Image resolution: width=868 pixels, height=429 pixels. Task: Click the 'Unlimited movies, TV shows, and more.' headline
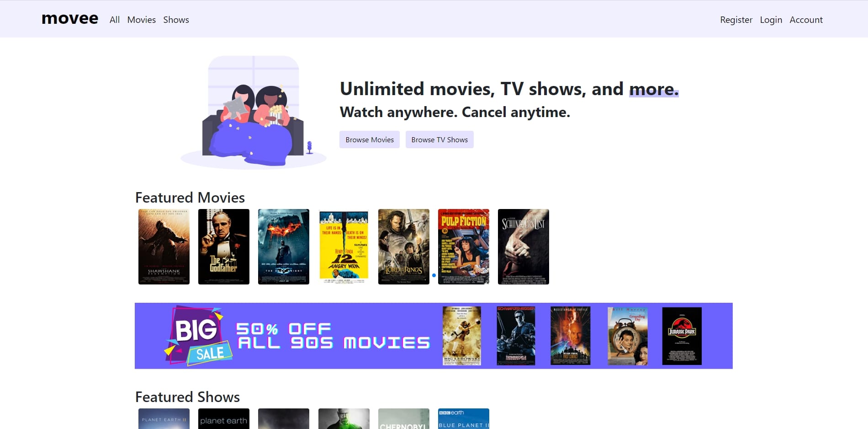click(x=509, y=89)
